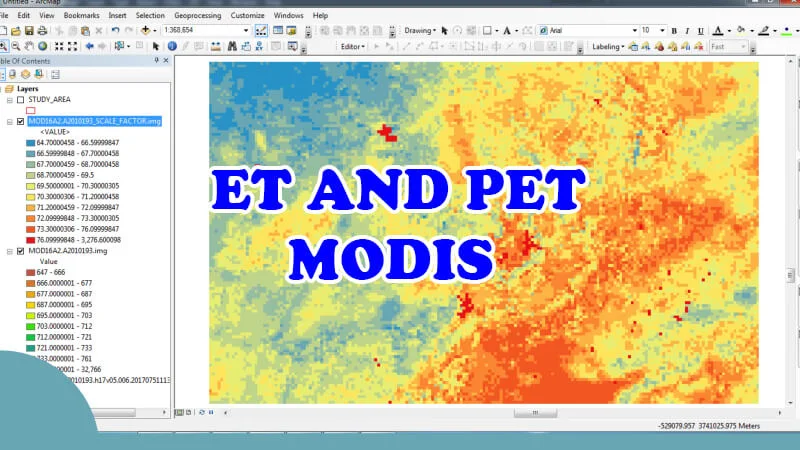This screenshot has height=450, width=800.
Task: Open the Find binoculars tool
Action: pos(232,46)
